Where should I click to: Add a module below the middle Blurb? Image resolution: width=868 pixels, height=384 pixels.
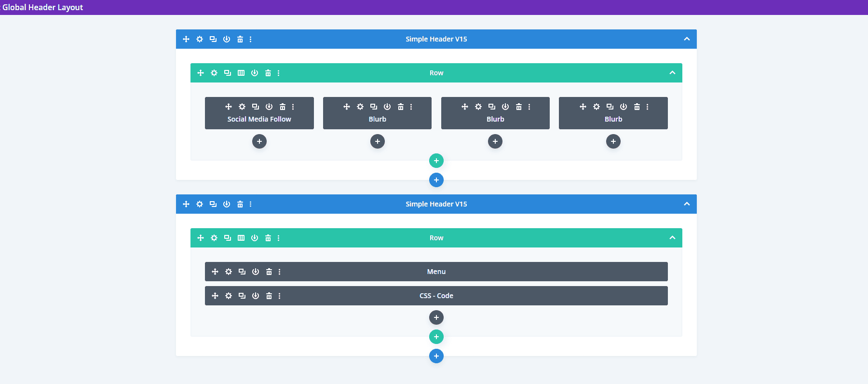(495, 141)
